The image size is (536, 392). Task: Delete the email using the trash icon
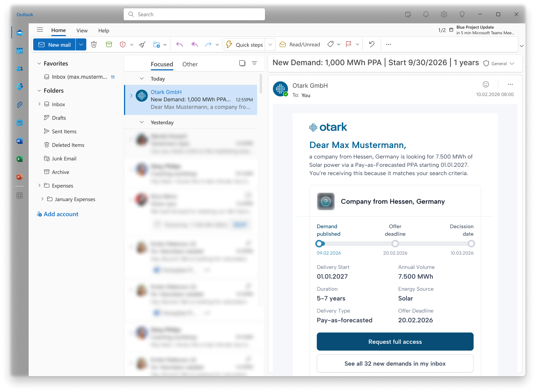[x=94, y=44]
